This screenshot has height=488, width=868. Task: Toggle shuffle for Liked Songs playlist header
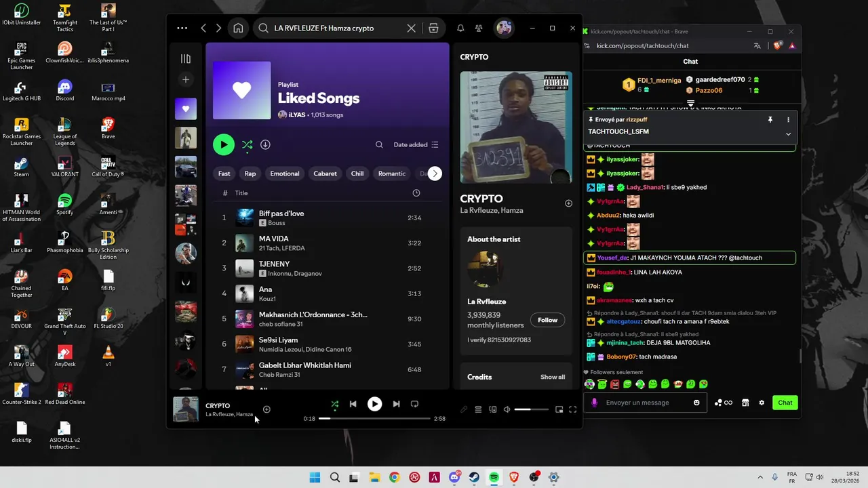click(x=248, y=144)
